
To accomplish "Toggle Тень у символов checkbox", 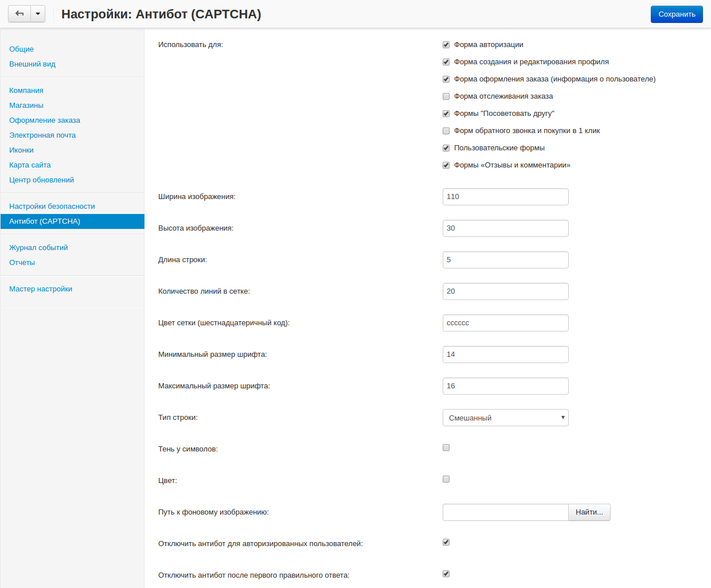I will coord(446,447).
